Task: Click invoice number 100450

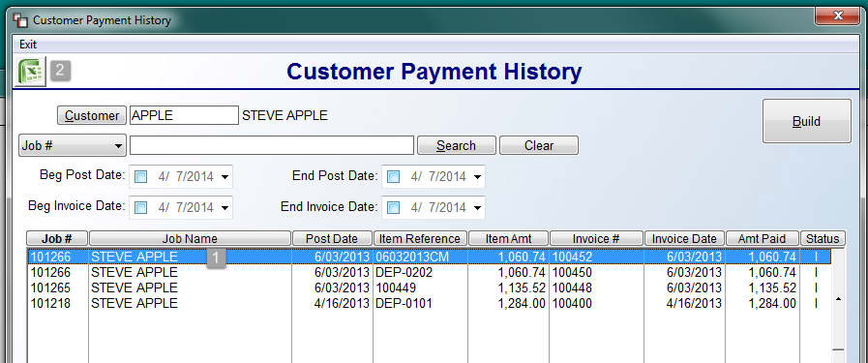Action: pos(572,272)
